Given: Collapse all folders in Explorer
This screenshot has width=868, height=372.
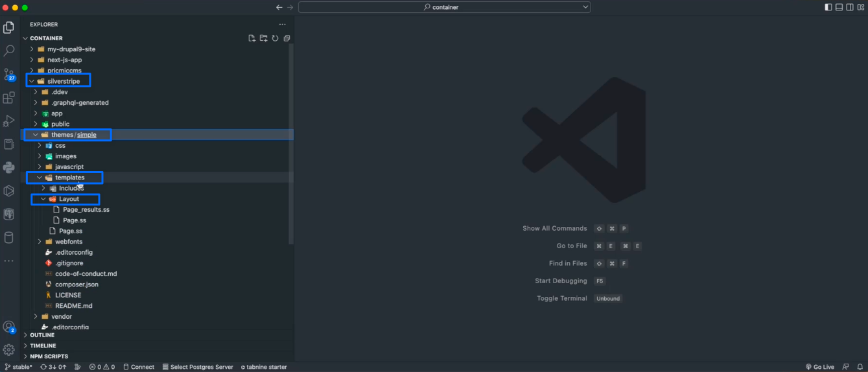Looking at the screenshot, I should [287, 38].
